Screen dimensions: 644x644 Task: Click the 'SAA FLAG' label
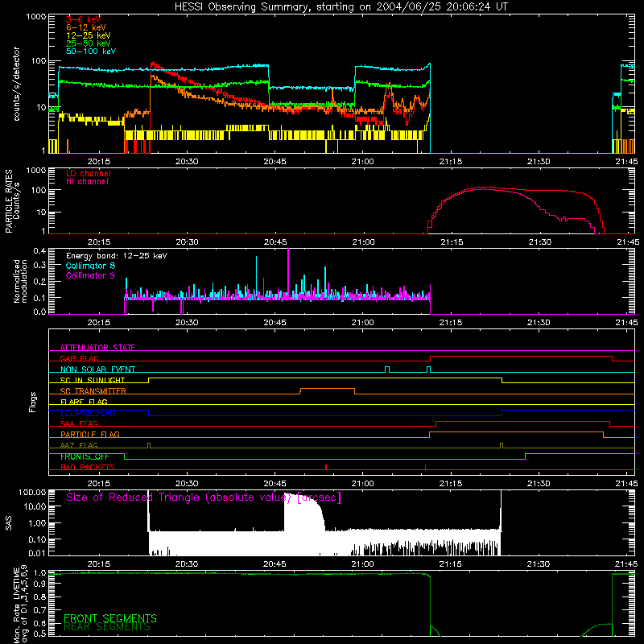(x=79, y=423)
